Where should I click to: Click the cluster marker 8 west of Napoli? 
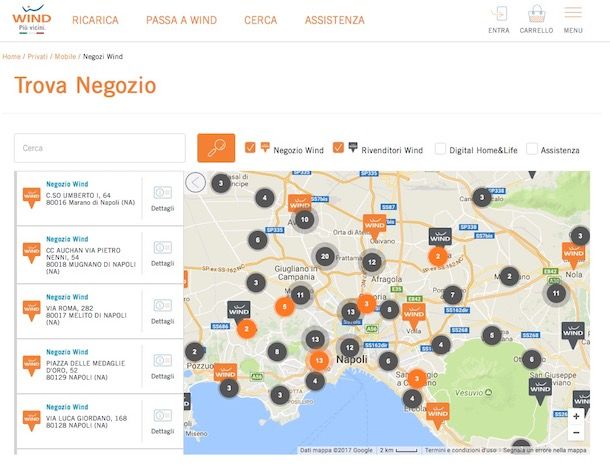277,352
